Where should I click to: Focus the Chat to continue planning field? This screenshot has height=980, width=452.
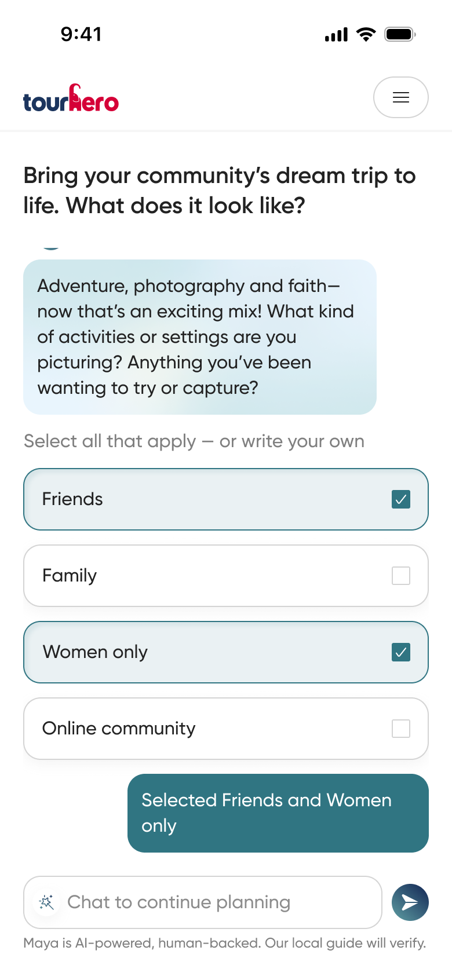pyautogui.click(x=203, y=902)
